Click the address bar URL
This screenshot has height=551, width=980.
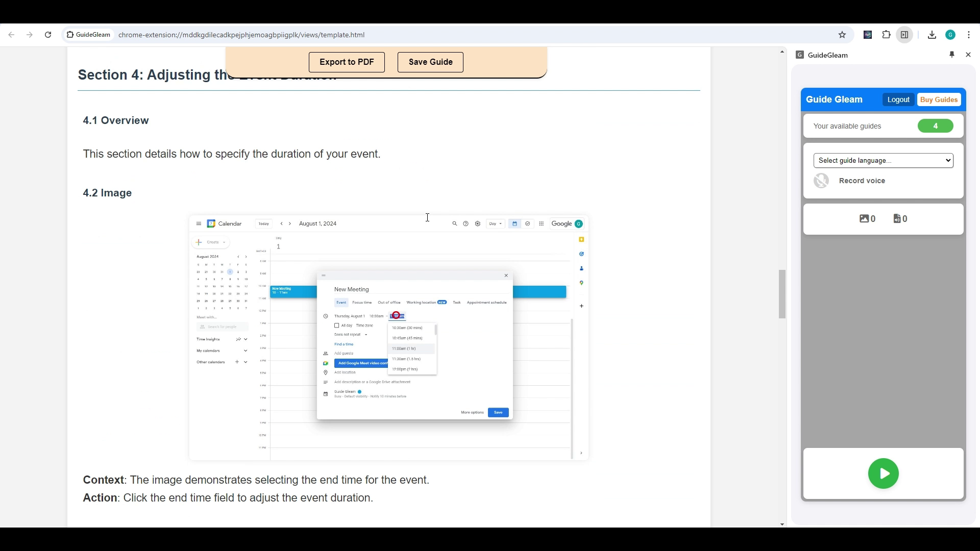point(241,35)
